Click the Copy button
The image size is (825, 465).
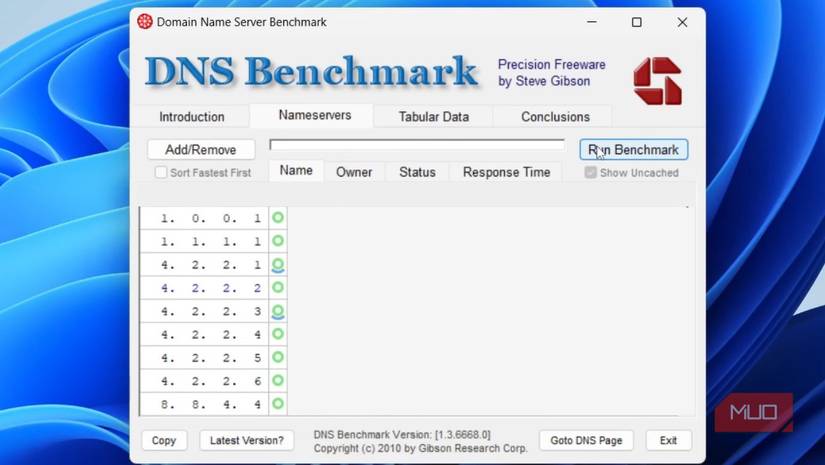tap(164, 440)
